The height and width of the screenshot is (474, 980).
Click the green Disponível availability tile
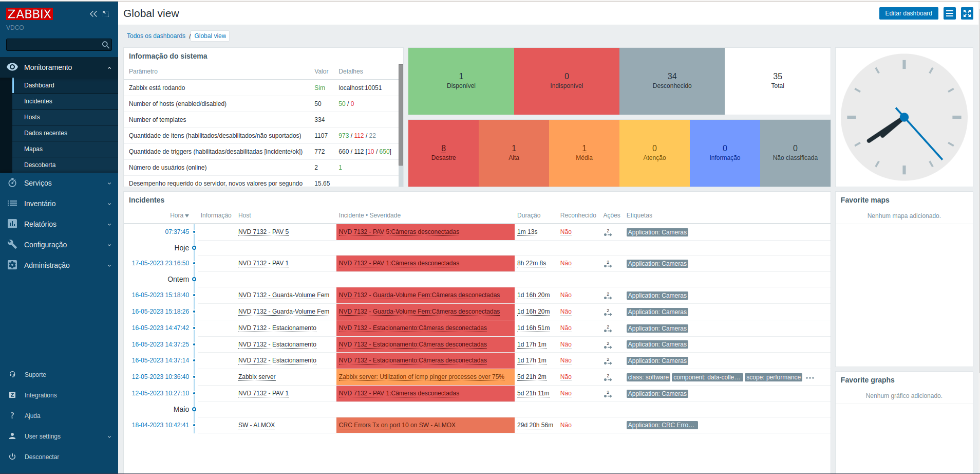pos(461,81)
